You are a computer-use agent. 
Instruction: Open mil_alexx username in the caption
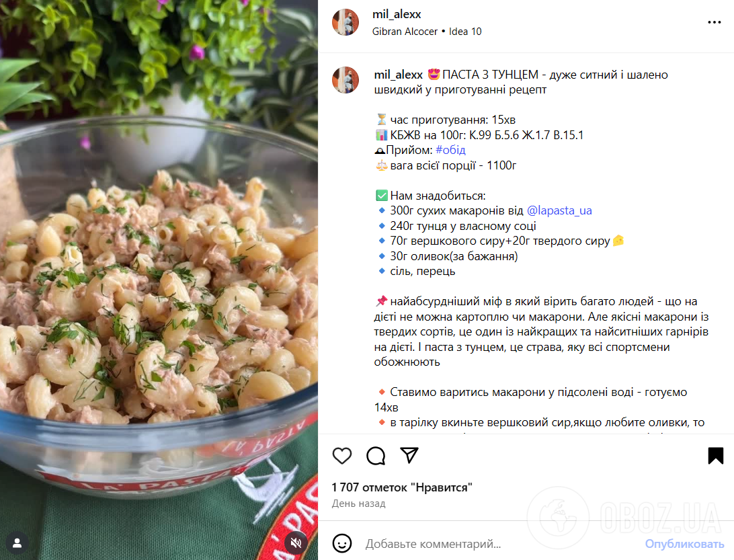click(399, 75)
